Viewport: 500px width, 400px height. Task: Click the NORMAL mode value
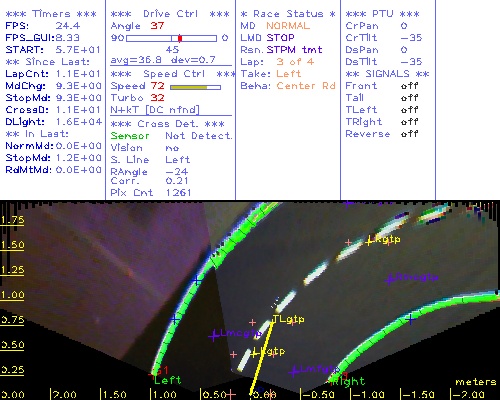(x=288, y=26)
